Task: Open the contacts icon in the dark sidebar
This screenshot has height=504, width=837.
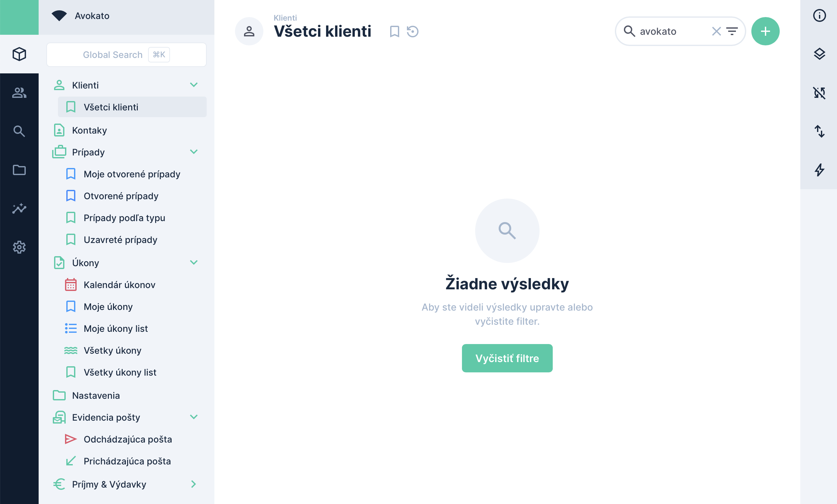Action: coord(19,93)
